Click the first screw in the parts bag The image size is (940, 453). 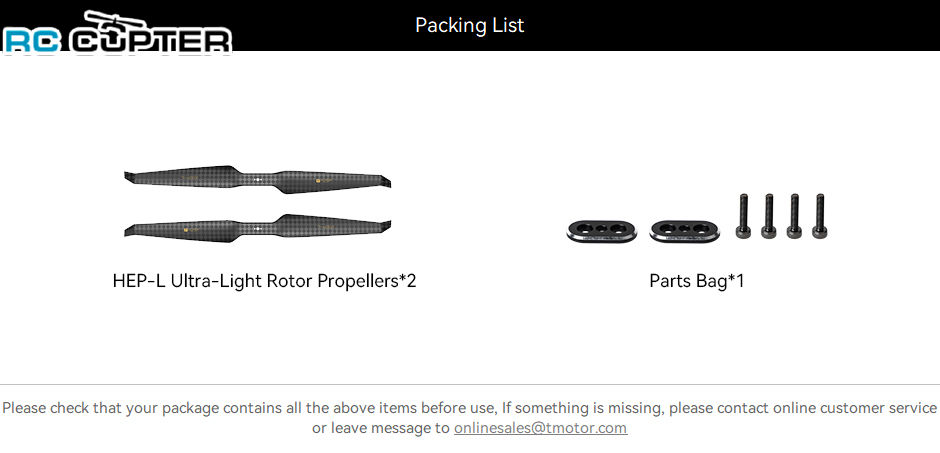743,216
